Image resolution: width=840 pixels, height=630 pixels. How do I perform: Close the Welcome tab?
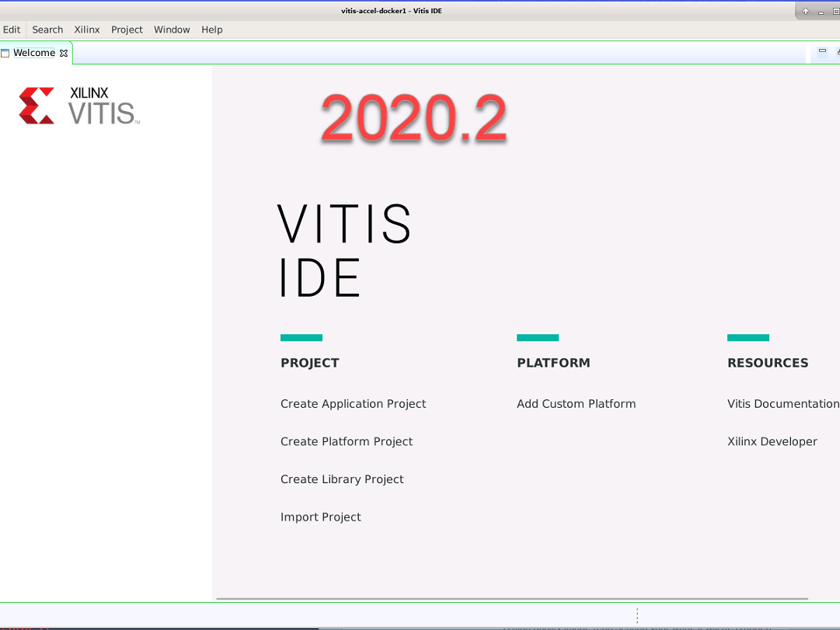point(64,53)
